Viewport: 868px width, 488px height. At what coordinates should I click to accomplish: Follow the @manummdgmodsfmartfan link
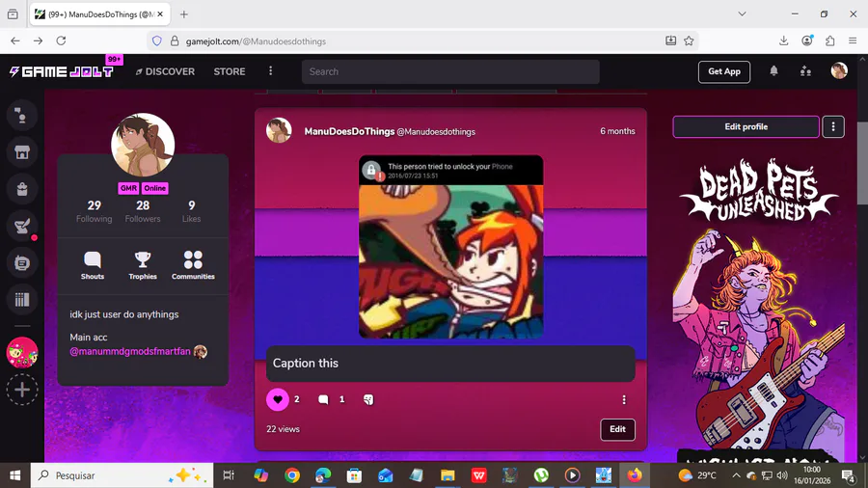(130, 351)
